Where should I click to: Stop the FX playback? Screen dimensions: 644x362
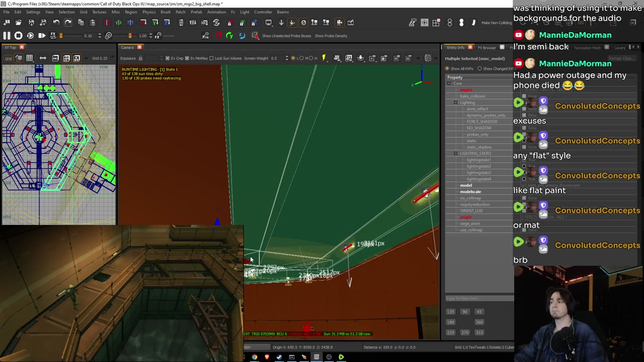(x=18, y=36)
